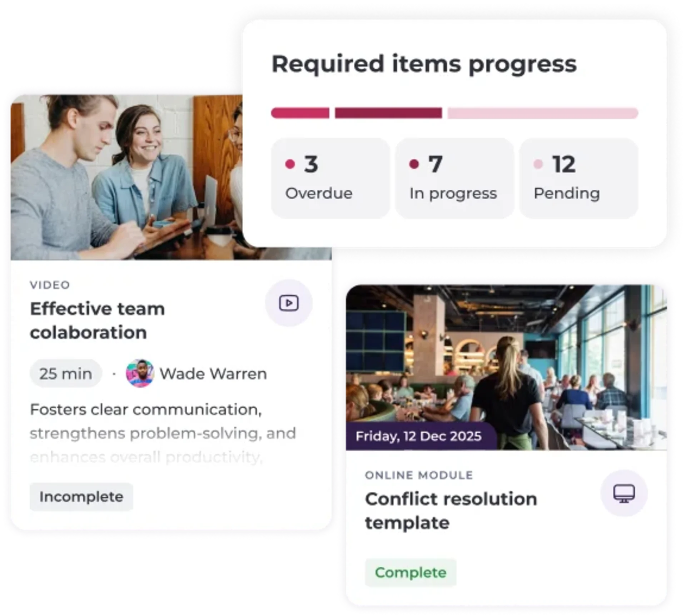686x616 pixels.
Task: Select the overdue segment of progress bar
Action: tap(300, 113)
